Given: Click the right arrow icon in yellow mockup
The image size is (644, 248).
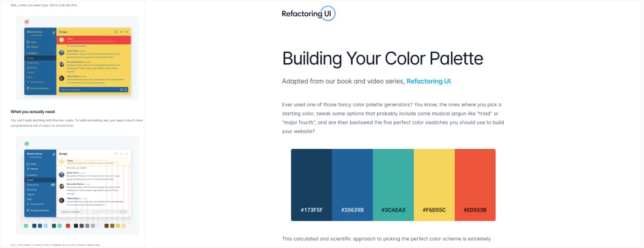Looking at the screenshot, I should [x=127, y=31].
